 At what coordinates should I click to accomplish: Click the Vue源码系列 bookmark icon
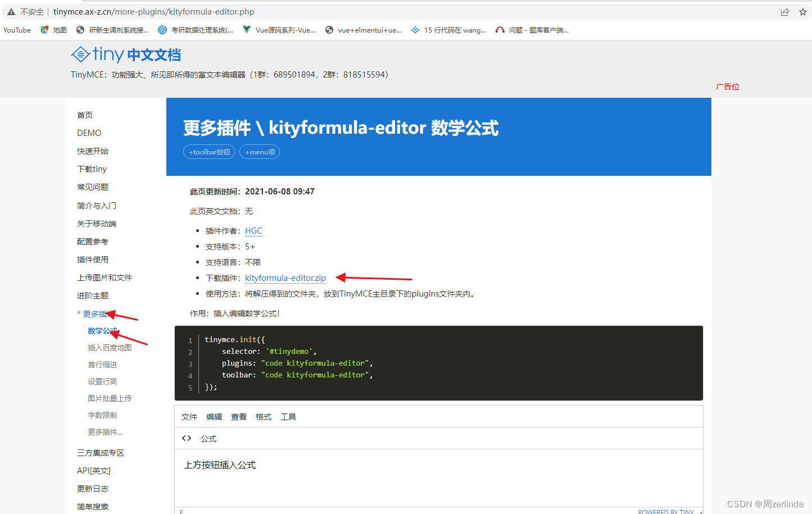coord(246,30)
